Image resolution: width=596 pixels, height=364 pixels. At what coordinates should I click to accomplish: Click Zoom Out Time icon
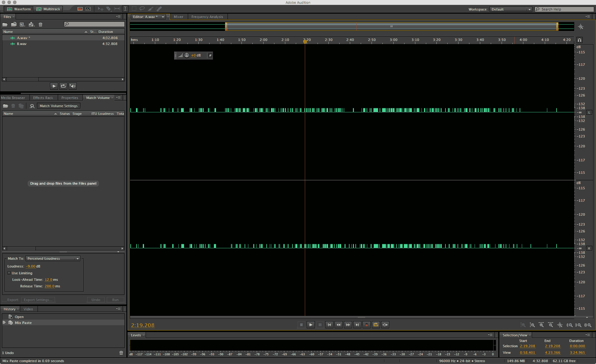tap(551, 325)
